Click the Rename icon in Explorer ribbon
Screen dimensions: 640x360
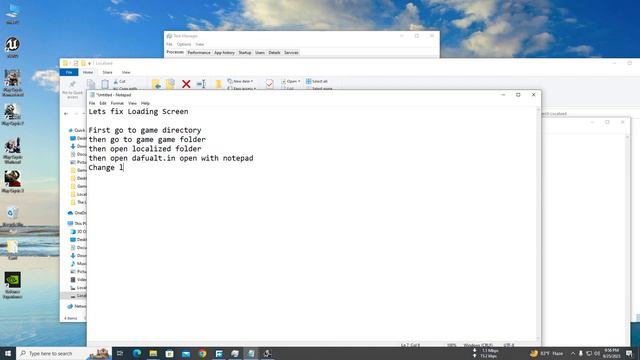pos(201,84)
